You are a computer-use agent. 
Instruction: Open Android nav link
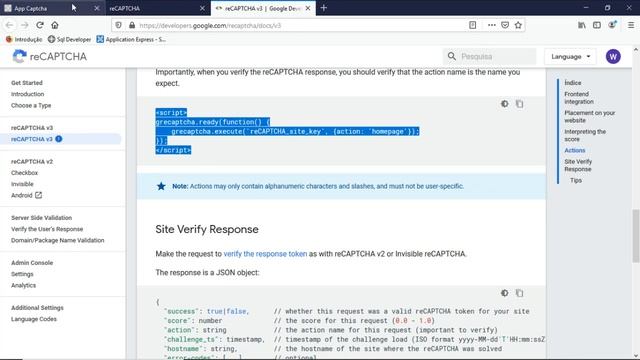(22, 196)
